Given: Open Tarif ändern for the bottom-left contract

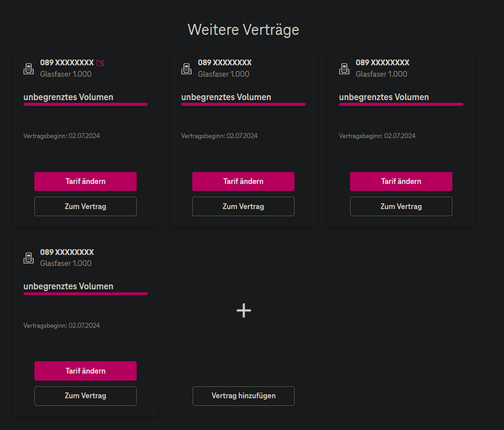Looking at the screenshot, I should (85, 371).
